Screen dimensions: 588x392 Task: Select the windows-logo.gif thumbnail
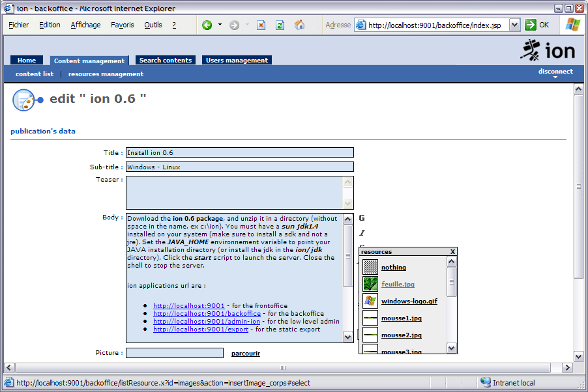click(370, 301)
